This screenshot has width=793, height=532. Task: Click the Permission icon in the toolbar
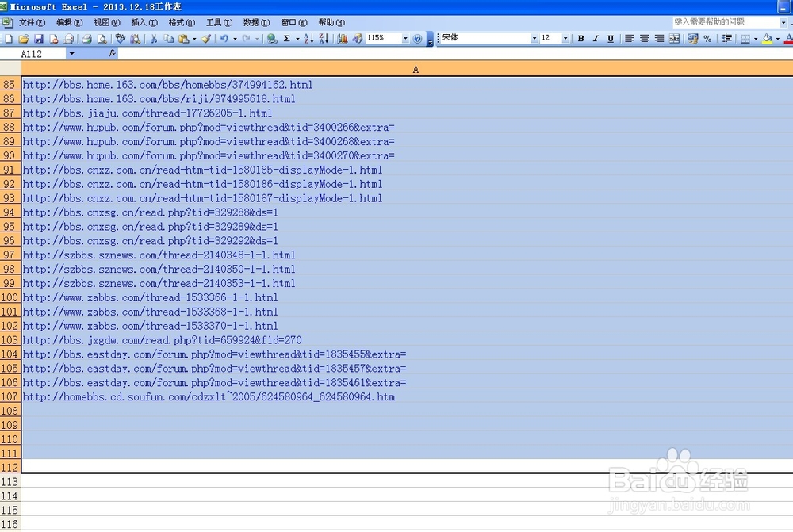(54, 38)
